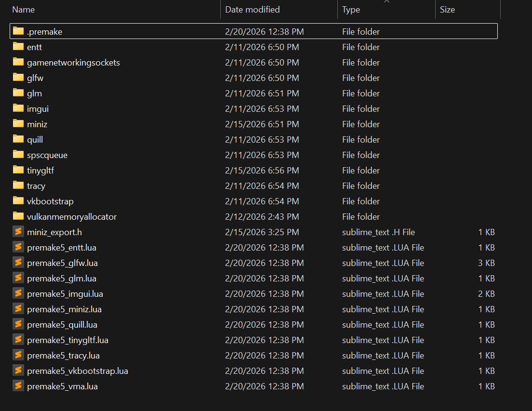Click the premake5_vkbootstrap.lua file name
The height and width of the screenshot is (411, 532).
pos(78,371)
